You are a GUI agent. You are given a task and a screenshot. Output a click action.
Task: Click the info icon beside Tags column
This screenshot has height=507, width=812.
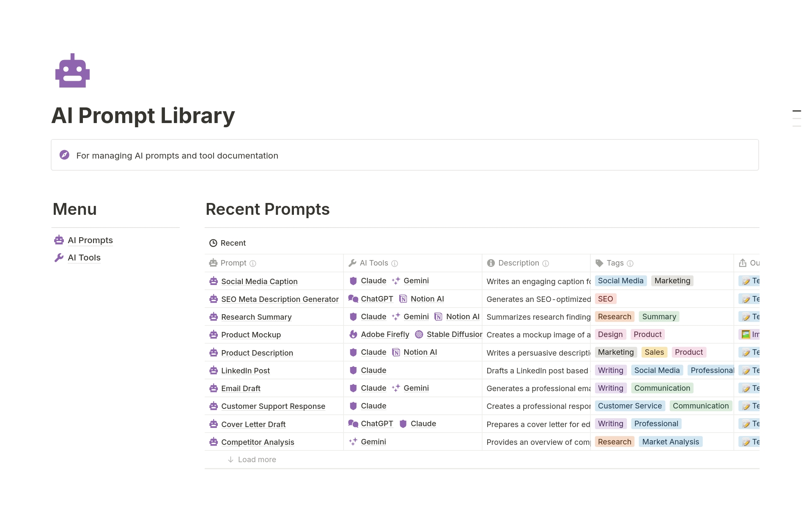pyautogui.click(x=630, y=263)
